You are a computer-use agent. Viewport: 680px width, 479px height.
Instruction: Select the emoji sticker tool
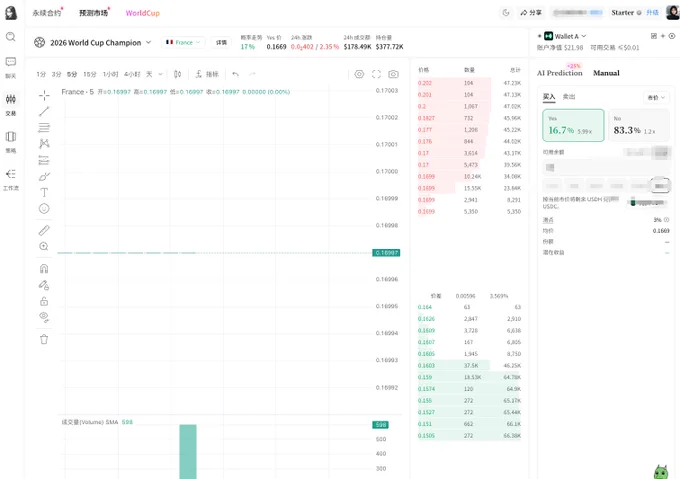pos(44,209)
